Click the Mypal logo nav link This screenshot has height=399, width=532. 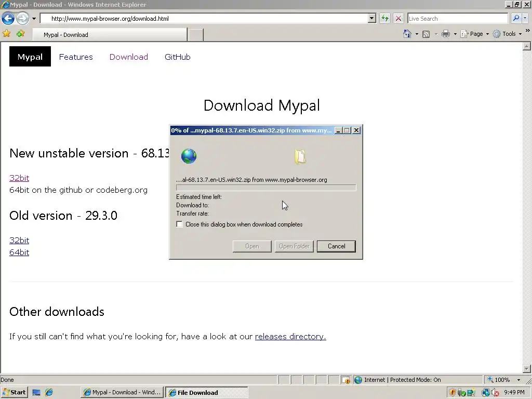30,57
